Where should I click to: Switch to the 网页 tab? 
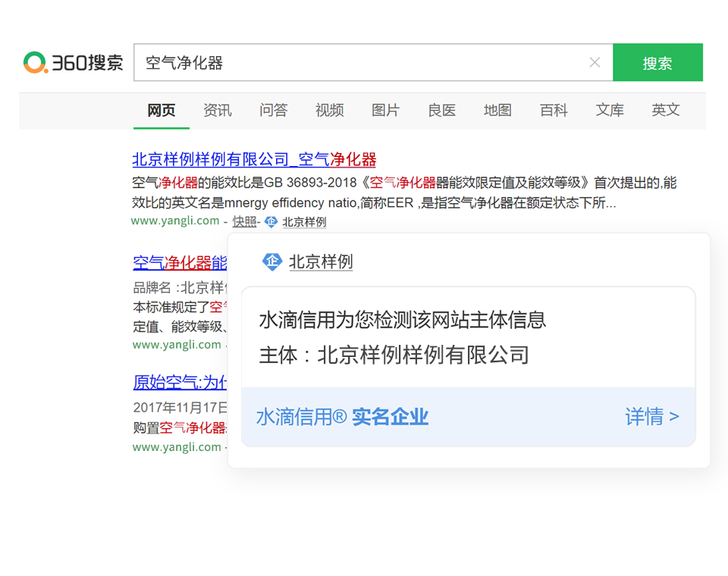(162, 111)
